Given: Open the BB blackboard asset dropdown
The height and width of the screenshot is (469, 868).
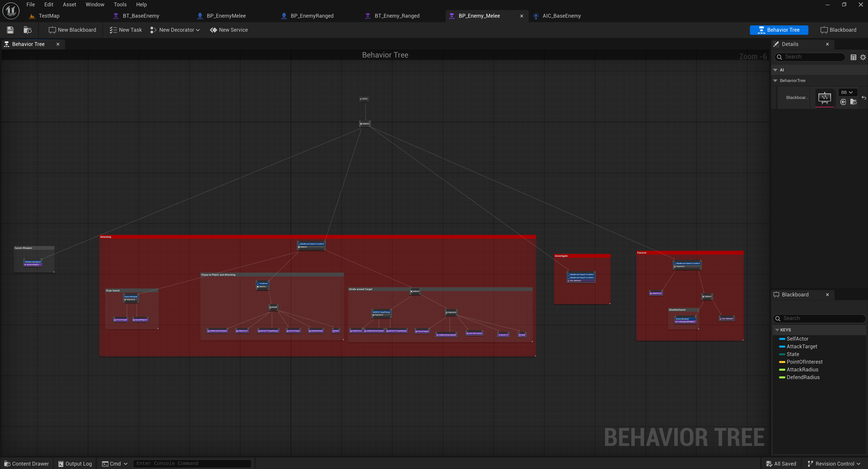Looking at the screenshot, I should [846, 92].
